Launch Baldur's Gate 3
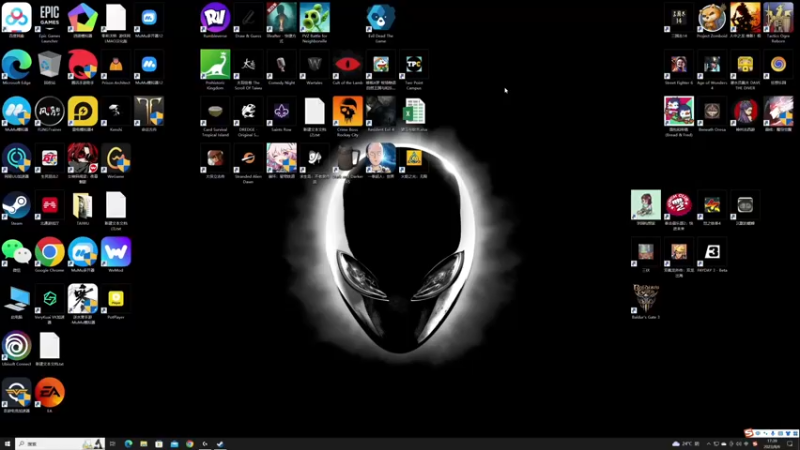This screenshot has height=450, width=800. 645,303
